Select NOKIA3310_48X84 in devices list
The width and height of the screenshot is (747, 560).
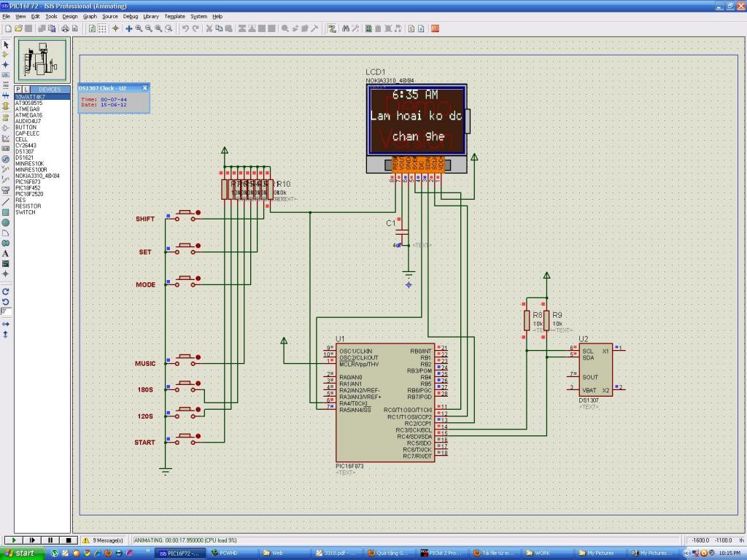[37, 176]
